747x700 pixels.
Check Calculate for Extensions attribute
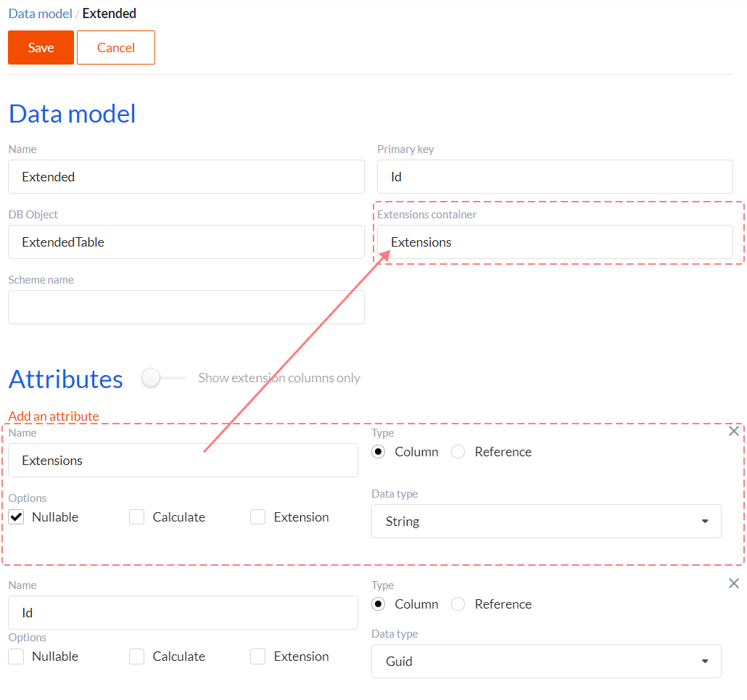[x=137, y=517]
